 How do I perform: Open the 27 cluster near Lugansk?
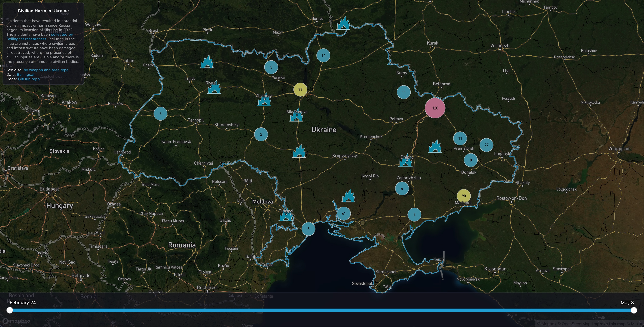(x=486, y=145)
